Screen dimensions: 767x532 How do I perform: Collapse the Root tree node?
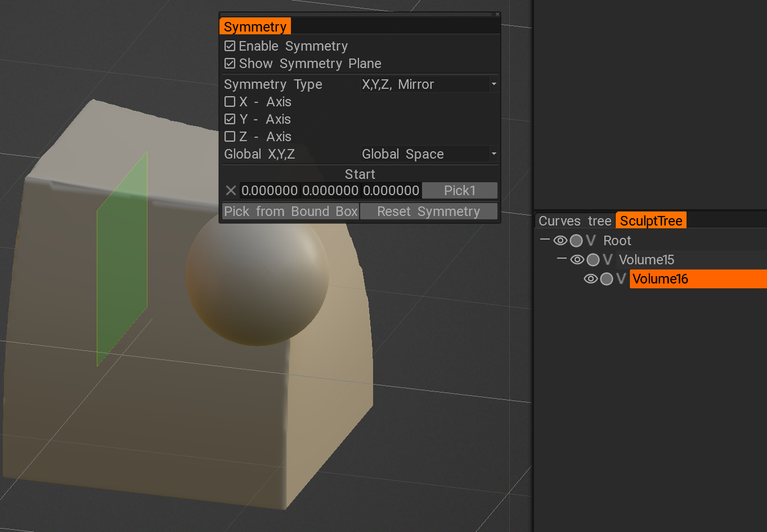click(544, 240)
